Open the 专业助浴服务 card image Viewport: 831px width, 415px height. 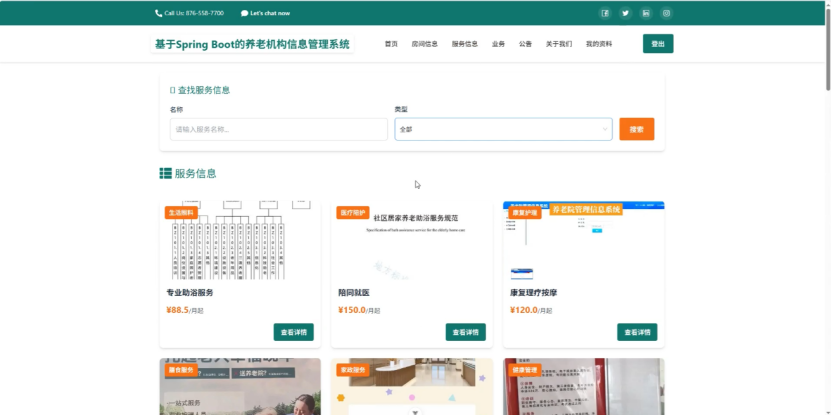(x=240, y=241)
